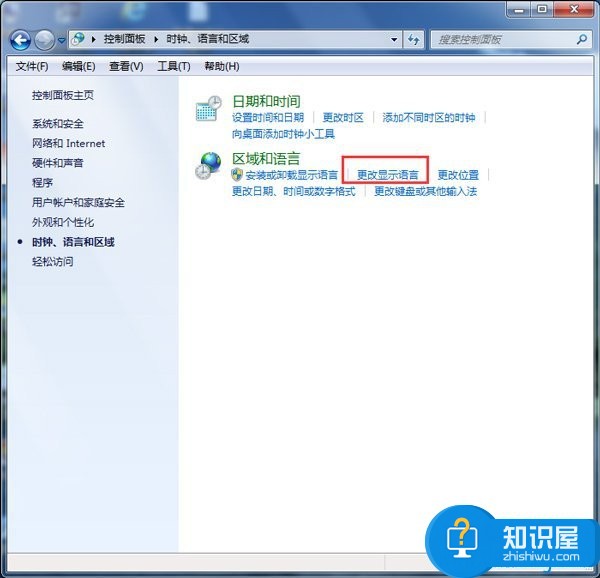This screenshot has height=578, width=600.
Task: Close the Control Panel window
Action: [574, 9]
